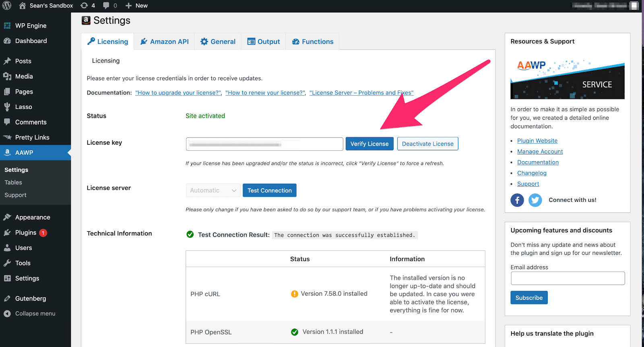This screenshot has height=347, width=644.
Task: Switch to the General tab
Action: [x=218, y=41]
